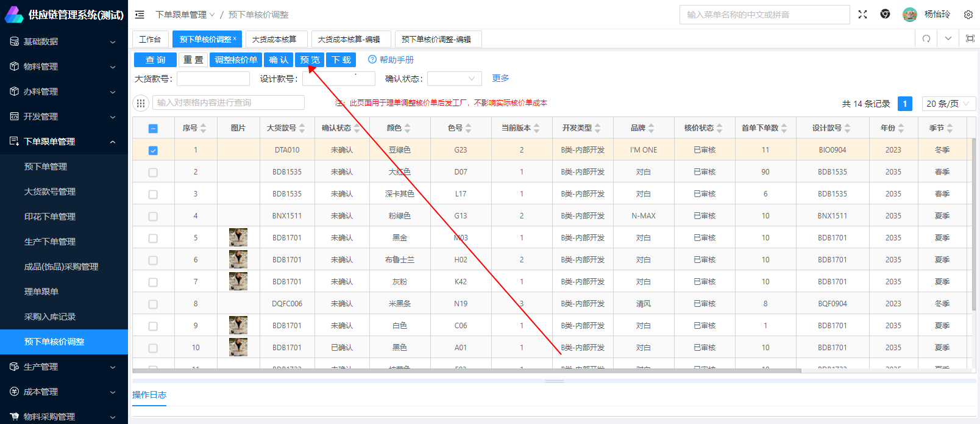Click the 设计款号 input field
The image size is (980, 424).
(x=338, y=79)
